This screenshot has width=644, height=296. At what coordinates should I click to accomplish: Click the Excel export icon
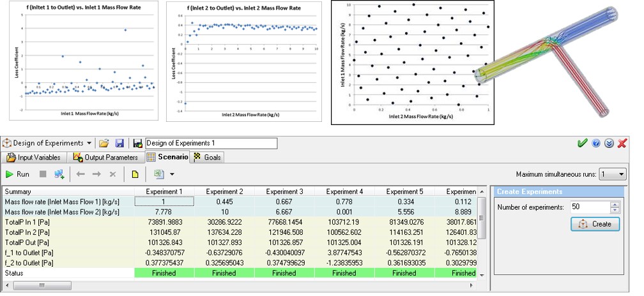tap(159, 174)
